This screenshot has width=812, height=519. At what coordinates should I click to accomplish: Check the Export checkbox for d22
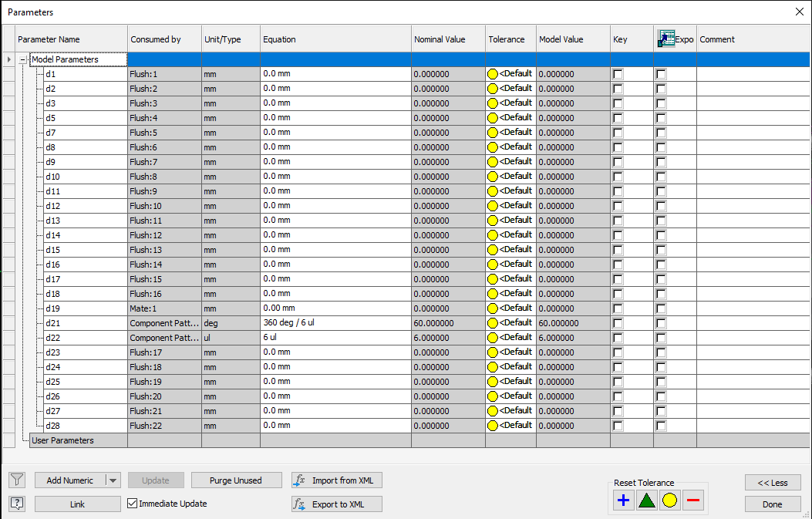tap(661, 338)
